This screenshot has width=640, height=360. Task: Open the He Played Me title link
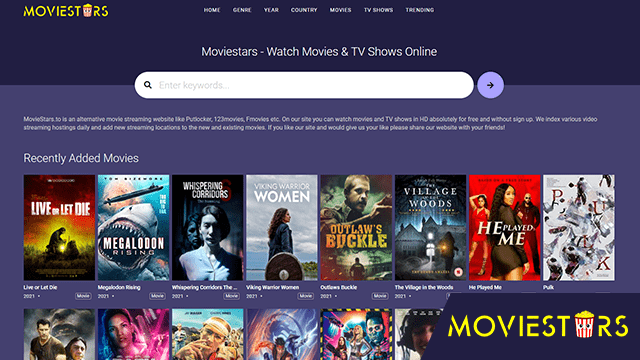coord(485,287)
